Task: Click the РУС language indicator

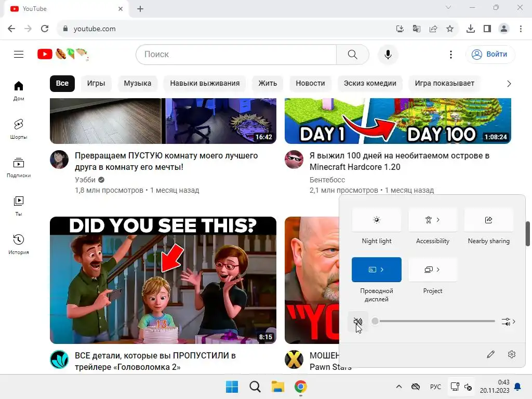Action: [435, 387]
